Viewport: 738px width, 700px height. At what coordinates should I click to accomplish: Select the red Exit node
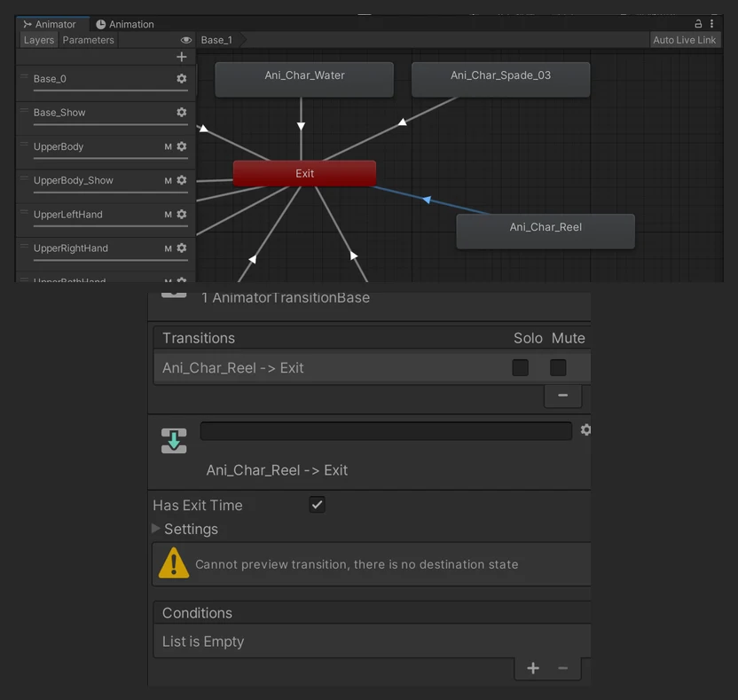point(304,173)
